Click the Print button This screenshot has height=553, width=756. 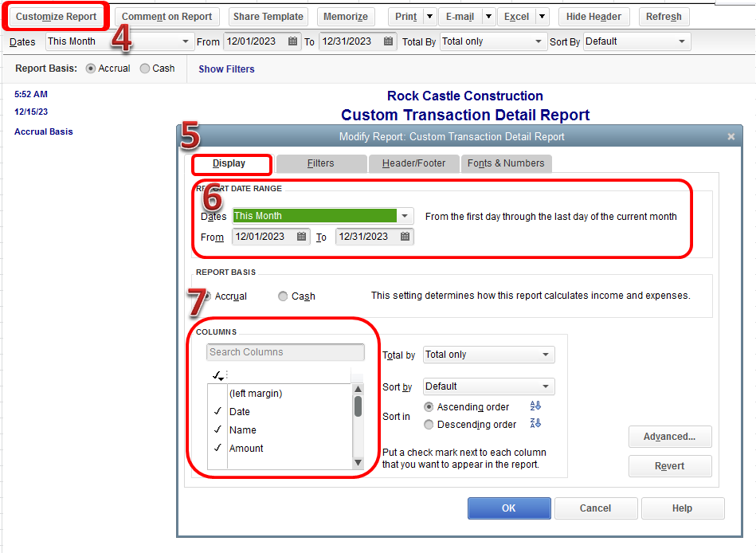(406, 17)
